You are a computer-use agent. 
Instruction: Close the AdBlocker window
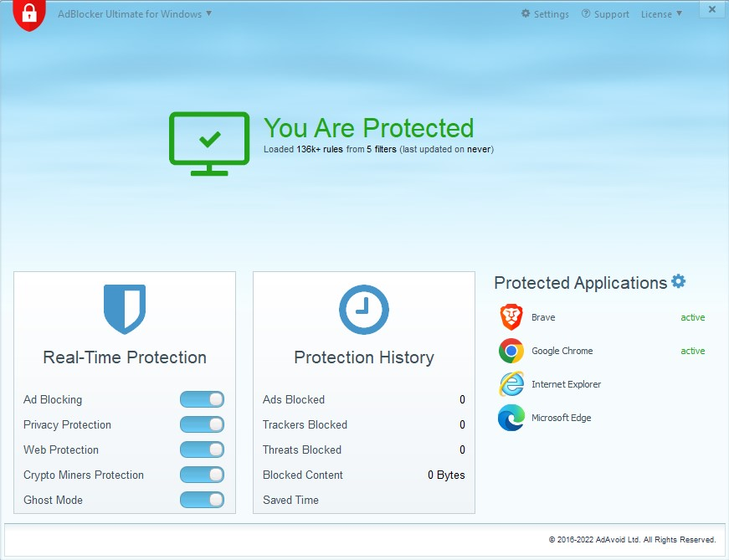(711, 9)
